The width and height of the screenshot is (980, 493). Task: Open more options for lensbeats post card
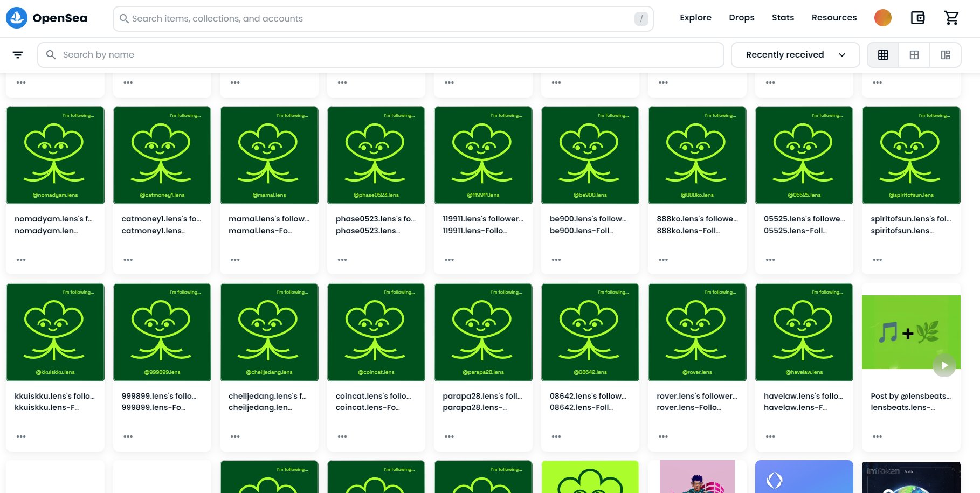point(878,436)
